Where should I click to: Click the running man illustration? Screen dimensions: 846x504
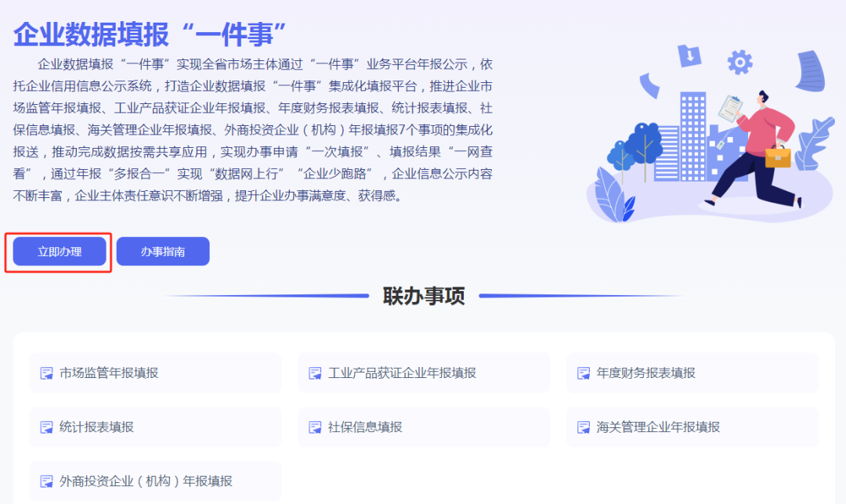click(756, 149)
